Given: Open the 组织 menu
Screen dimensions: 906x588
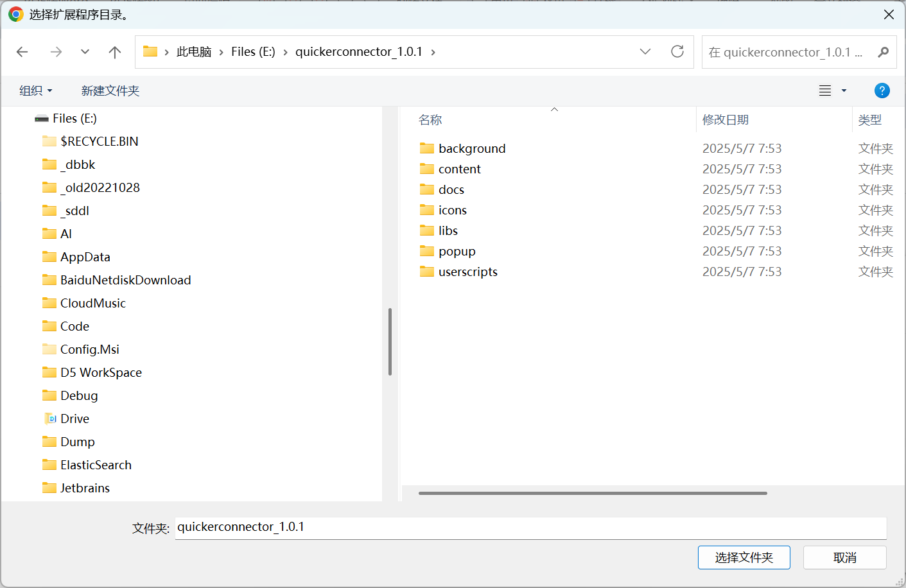Looking at the screenshot, I should click(x=35, y=91).
